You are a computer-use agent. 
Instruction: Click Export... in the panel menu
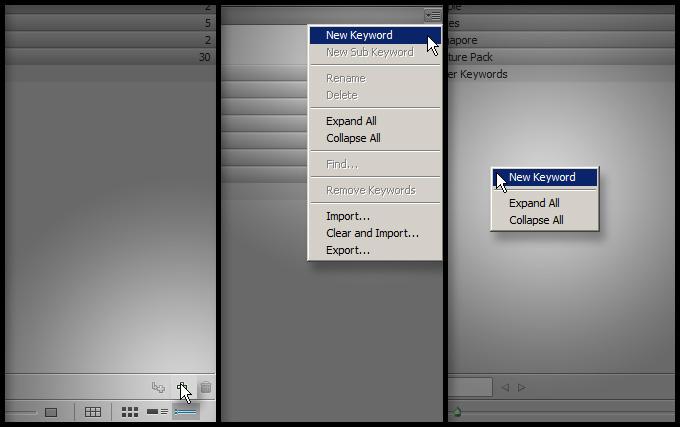pyautogui.click(x=348, y=250)
